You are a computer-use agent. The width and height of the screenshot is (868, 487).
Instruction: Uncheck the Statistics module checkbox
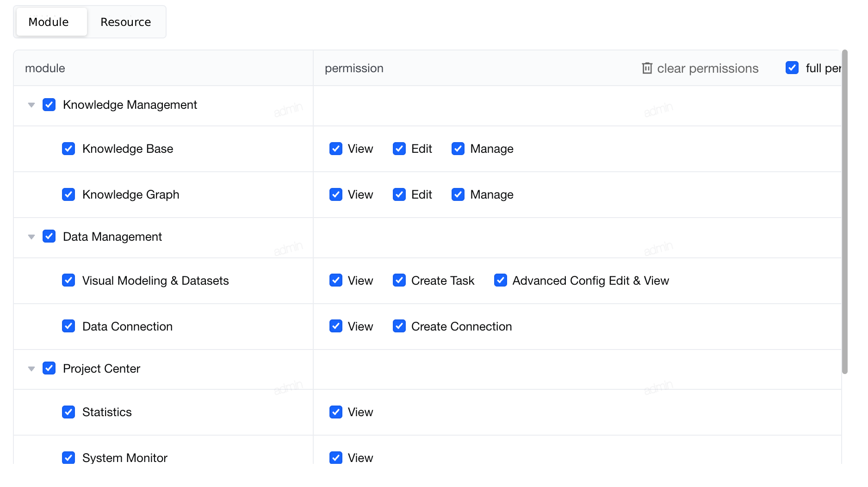[x=68, y=412]
